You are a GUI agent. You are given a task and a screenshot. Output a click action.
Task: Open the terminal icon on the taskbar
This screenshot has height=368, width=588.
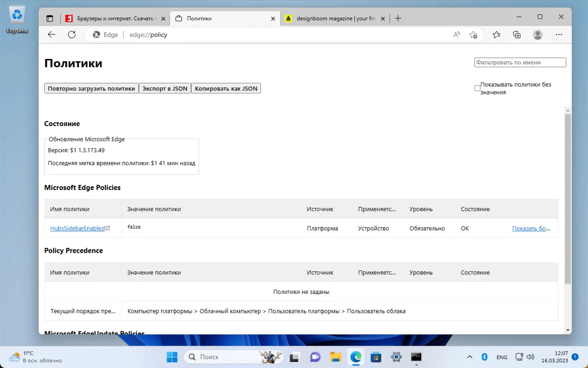[x=417, y=357]
